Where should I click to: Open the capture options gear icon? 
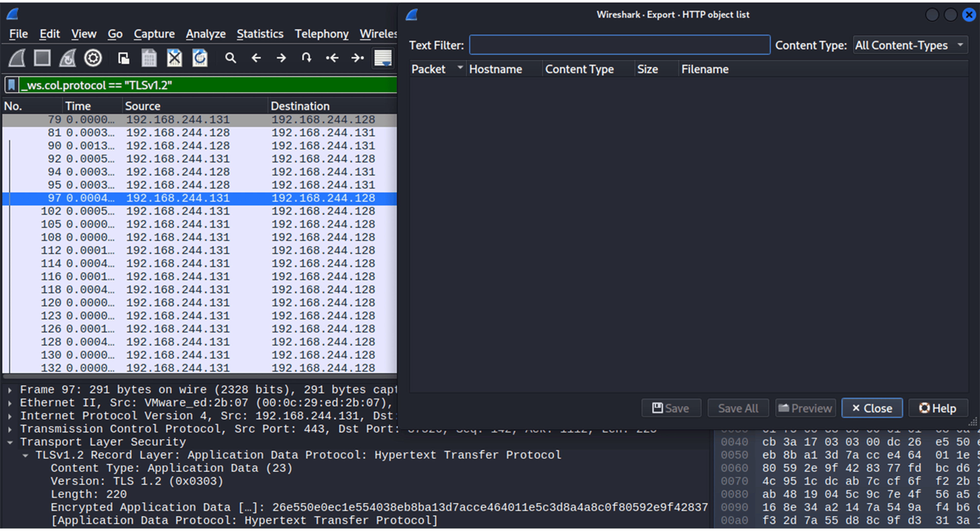point(93,57)
